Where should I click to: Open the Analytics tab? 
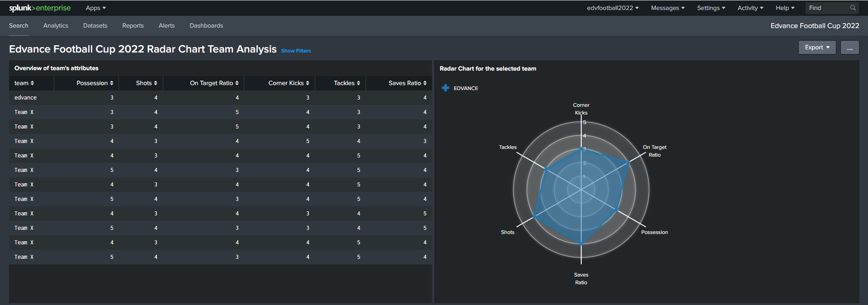pos(56,26)
